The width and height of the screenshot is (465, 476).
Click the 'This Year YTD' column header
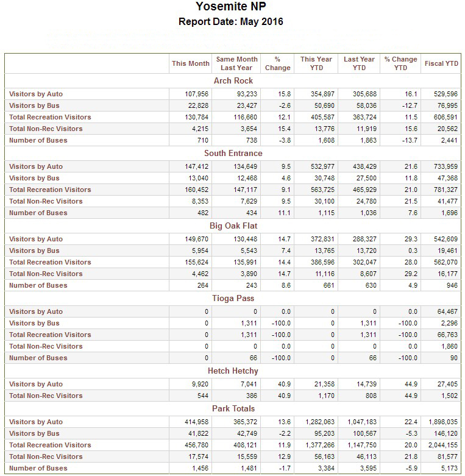coord(316,63)
